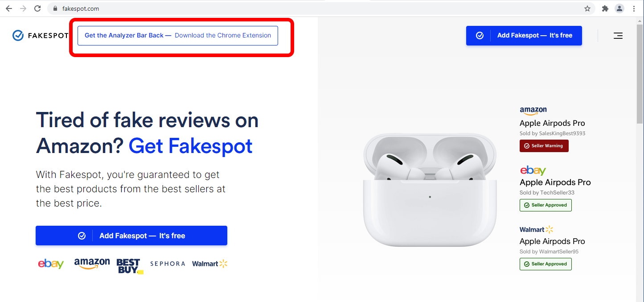
Task: Click the Seller Approved badge for WalmartSeller95
Action: (546, 264)
